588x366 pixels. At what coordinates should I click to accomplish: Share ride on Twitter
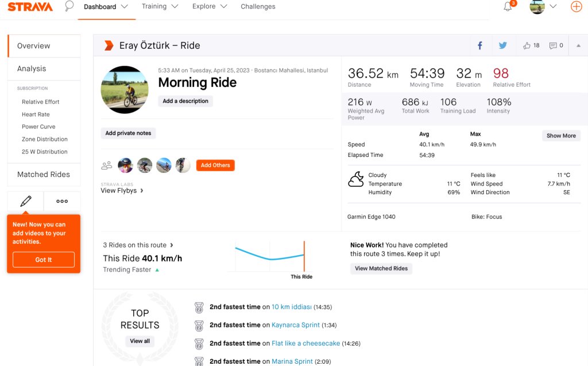coord(502,45)
